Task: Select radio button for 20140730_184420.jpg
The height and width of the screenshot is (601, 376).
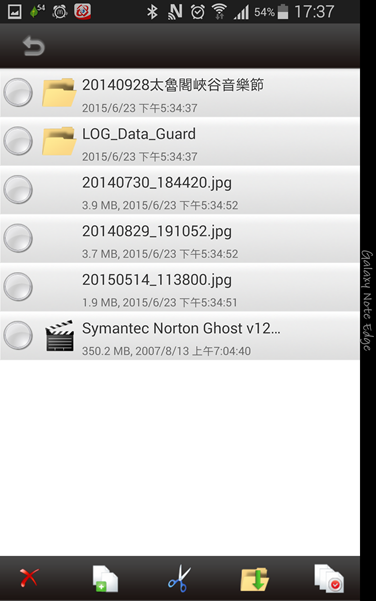Action: point(18,190)
